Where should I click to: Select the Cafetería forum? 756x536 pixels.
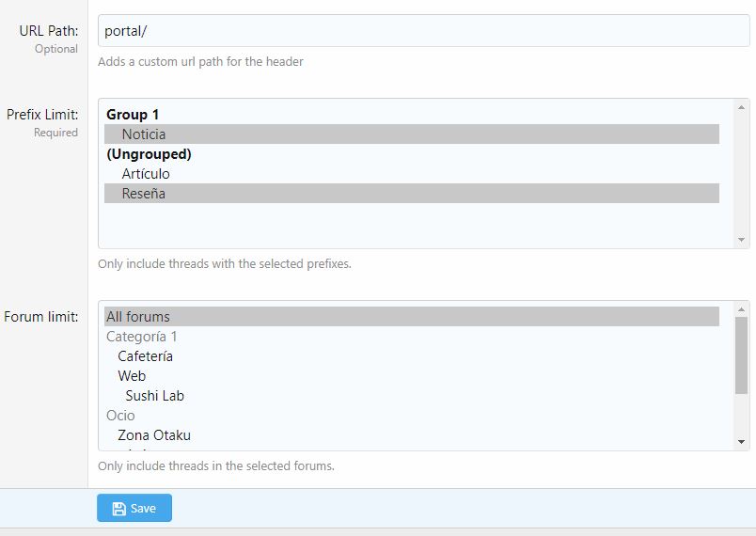145,356
